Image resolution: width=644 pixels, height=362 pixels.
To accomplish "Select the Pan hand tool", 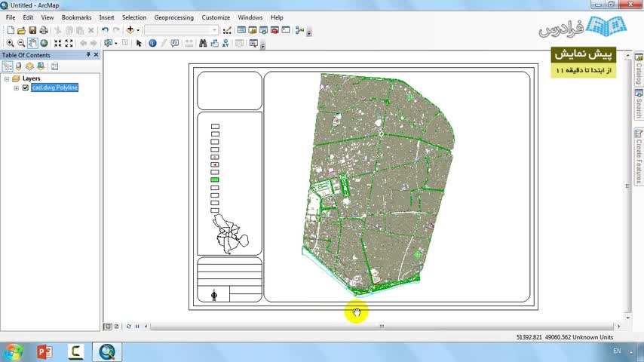I will click(x=32, y=44).
